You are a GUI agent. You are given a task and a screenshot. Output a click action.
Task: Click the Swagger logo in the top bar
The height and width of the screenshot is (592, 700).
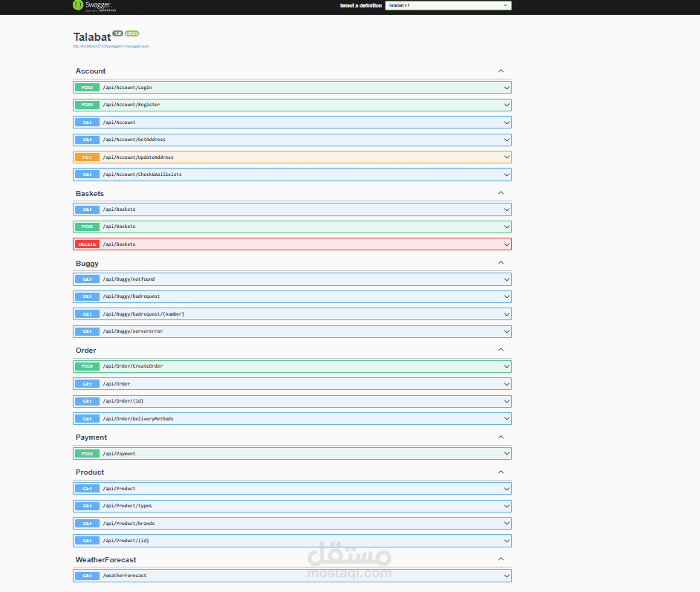tap(95, 6)
